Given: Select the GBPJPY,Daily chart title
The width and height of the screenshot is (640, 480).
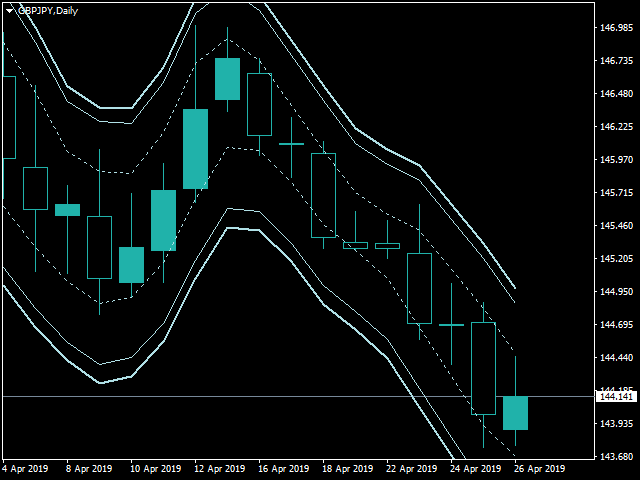Looking at the screenshot, I should [x=48, y=11].
